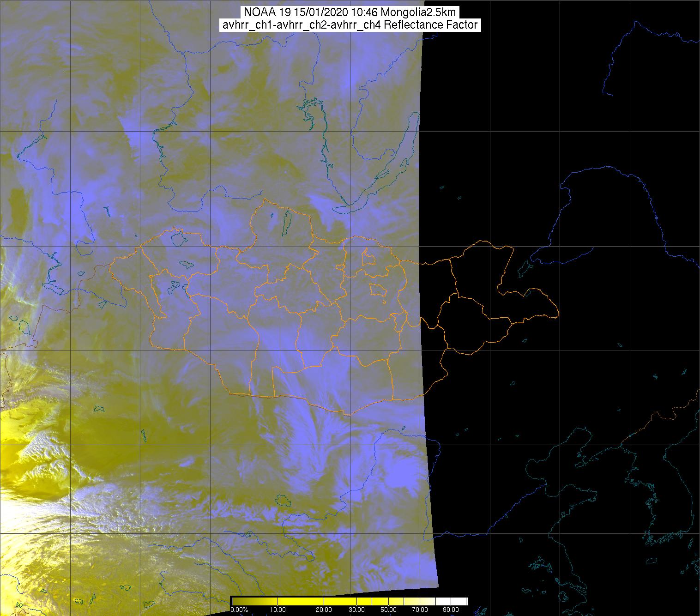Screen dimensions: 700x616
Task: Click the '50.00' color scale label
Action: (x=389, y=610)
